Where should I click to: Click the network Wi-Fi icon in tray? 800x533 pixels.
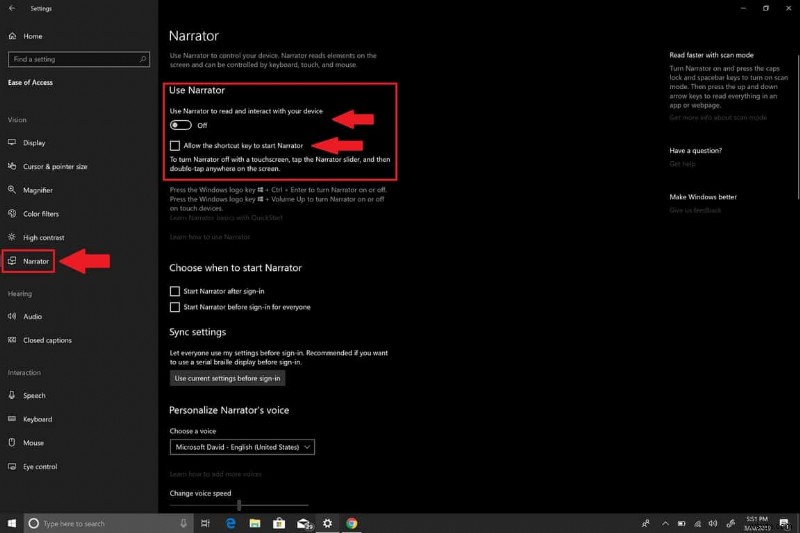pos(697,523)
